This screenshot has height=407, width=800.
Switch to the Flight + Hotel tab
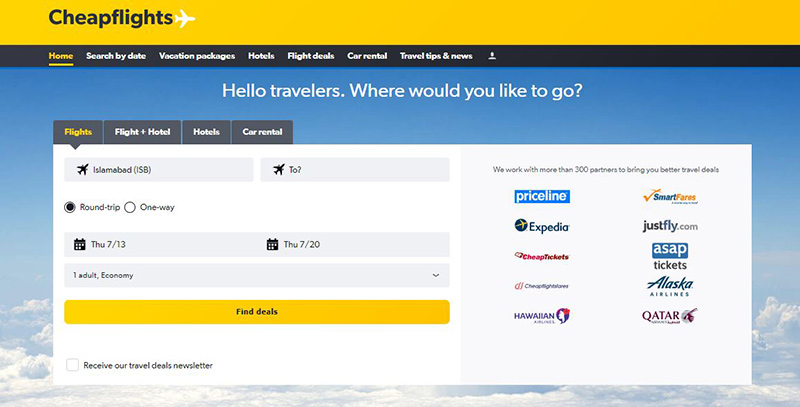tap(142, 132)
